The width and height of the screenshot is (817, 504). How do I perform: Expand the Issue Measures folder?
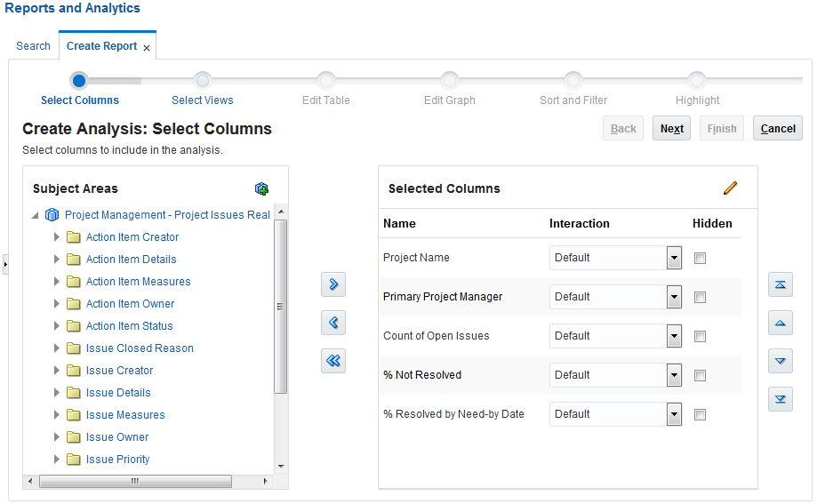57,415
